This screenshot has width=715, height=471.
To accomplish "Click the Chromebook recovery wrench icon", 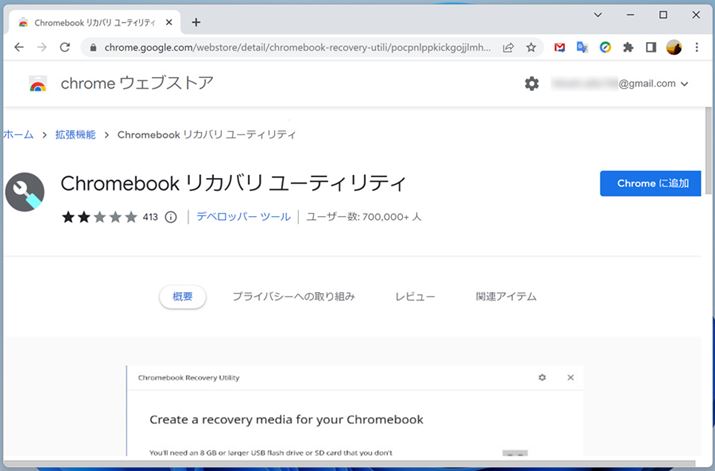I will 25,192.
